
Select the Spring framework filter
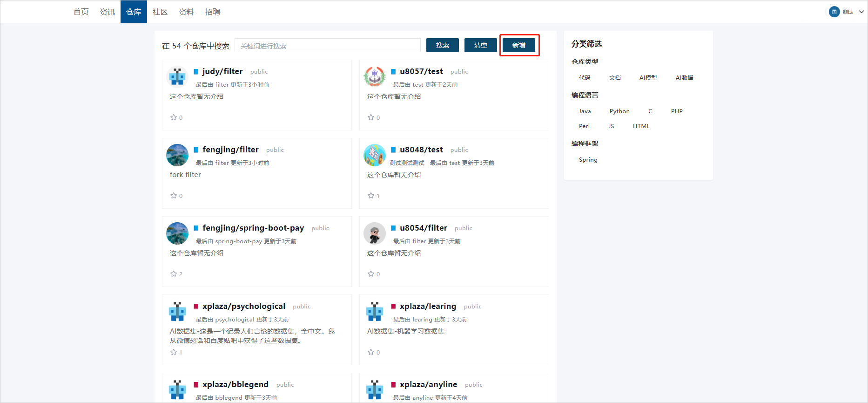click(x=588, y=160)
